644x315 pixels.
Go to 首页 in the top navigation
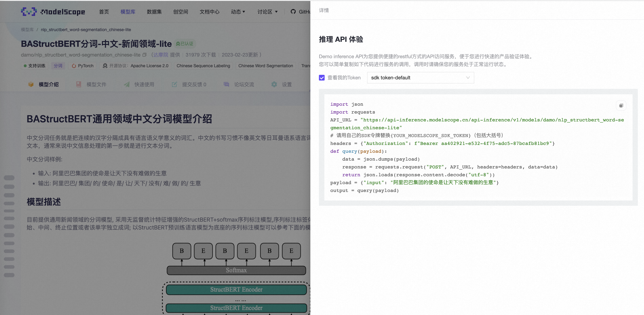coord(104,12)
